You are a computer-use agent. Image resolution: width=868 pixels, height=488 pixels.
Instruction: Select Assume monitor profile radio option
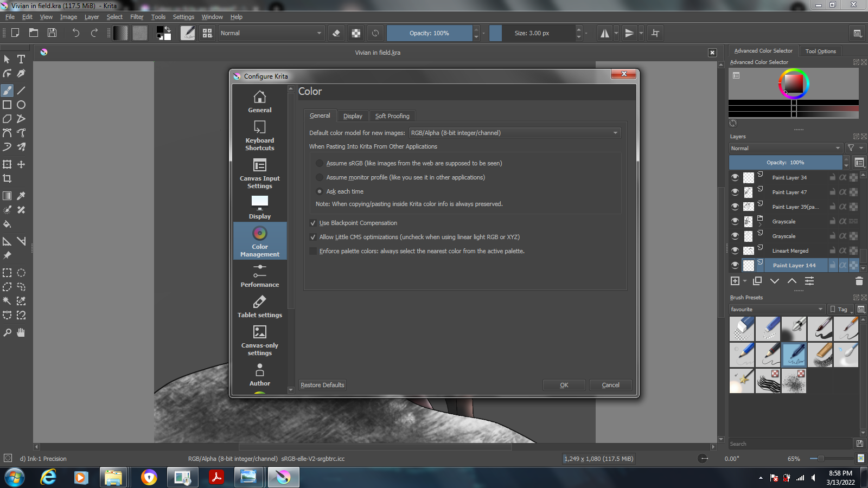pyautogui.click(x=320, y=177)
